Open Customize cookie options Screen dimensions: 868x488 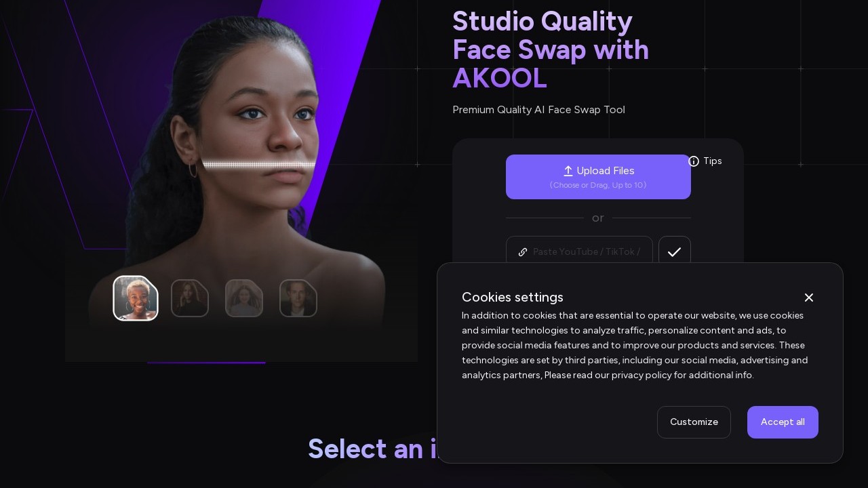click(x=694, y=422)
